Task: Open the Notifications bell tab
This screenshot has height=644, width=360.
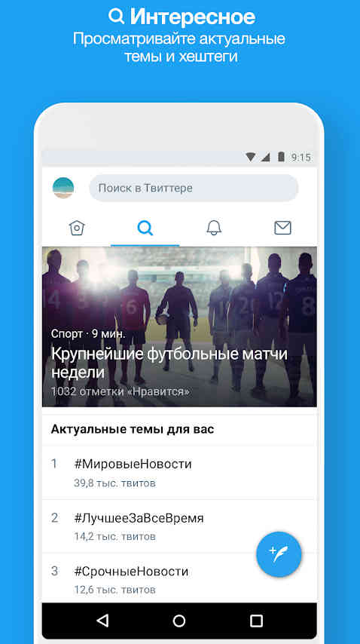Action: pos(214,228)
